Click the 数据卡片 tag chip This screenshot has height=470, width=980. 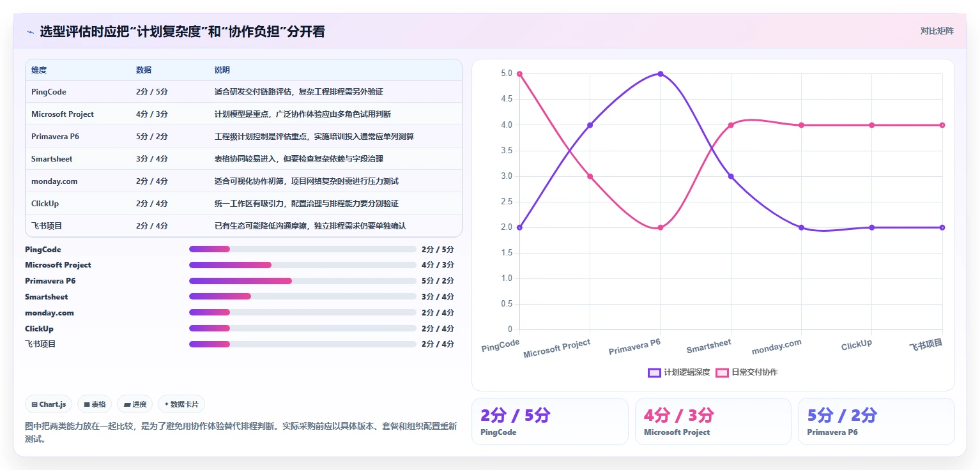pyautogui.click(x=181, y=404)
